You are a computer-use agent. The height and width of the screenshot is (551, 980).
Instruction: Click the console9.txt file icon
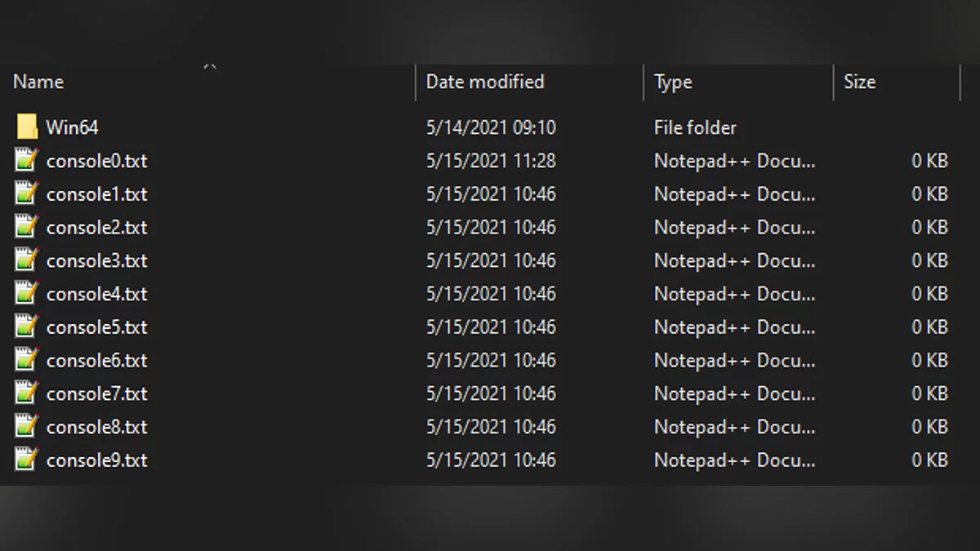click(x=27, y=460)
